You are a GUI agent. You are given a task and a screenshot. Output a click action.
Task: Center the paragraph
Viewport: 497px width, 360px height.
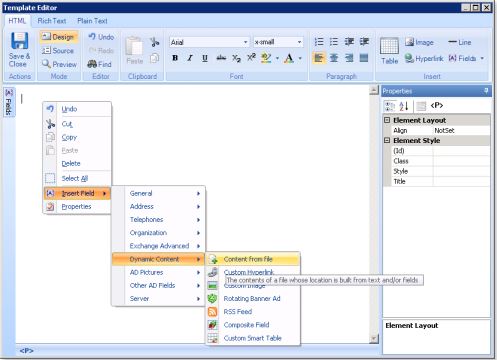pos(334,58)
